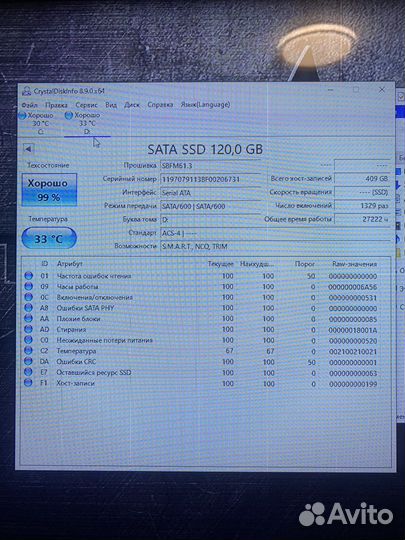Viewport: 405px width, 540px height.
Task: Select the Стирания attribute name
Action: tap(71, 330)
